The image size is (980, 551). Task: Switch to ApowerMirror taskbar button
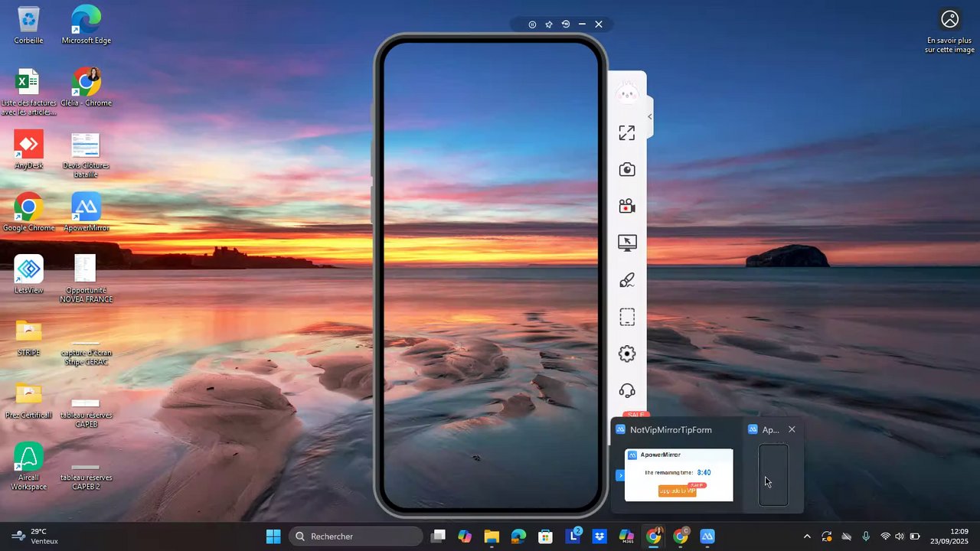pyautogui.click(x=707, y=536)
